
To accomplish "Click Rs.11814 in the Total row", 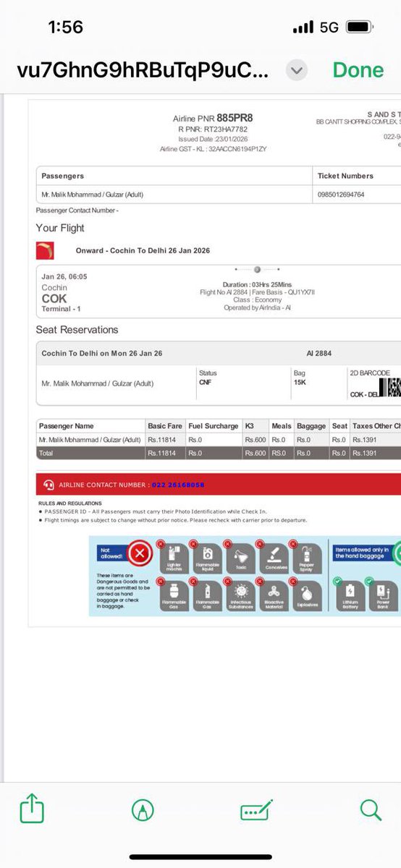I will coord(162,453).
